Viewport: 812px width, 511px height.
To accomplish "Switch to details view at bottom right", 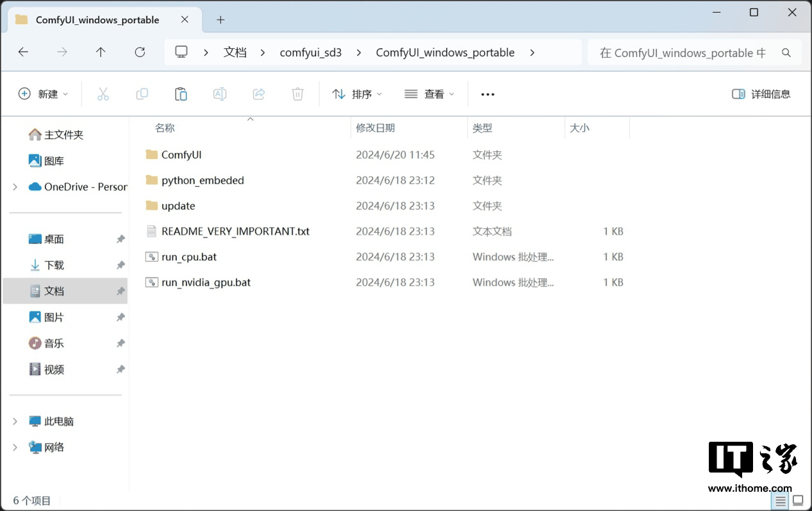I will pos(780,500).
